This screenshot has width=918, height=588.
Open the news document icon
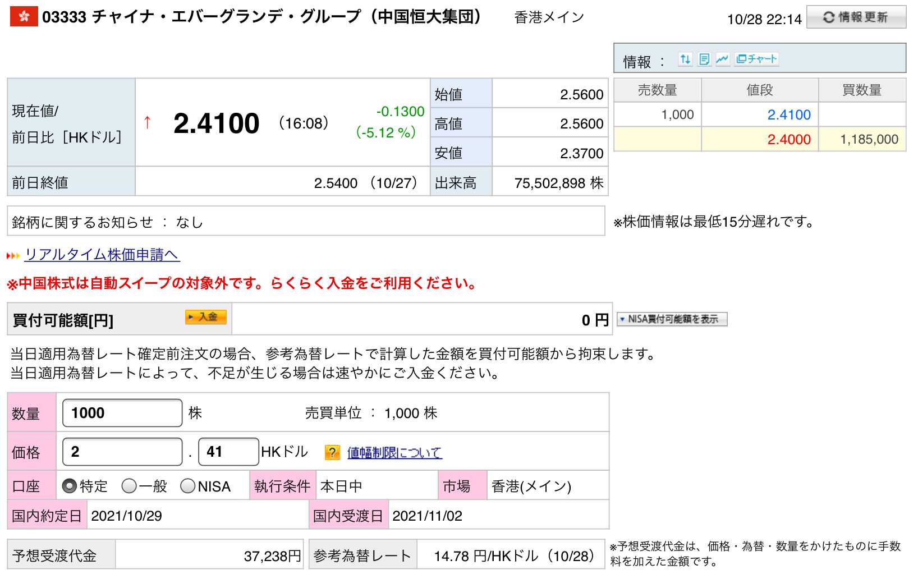(x=704, y=59)
